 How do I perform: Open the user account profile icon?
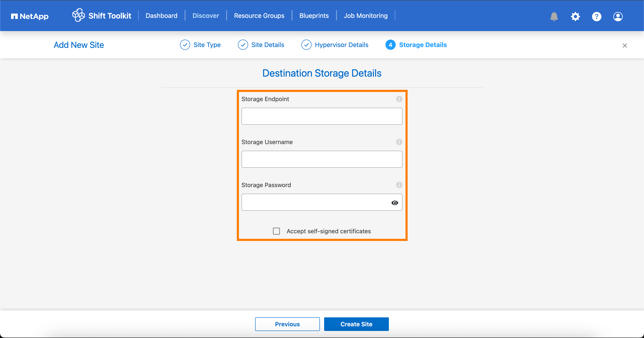pyautogui.click(x=618, y=16)
